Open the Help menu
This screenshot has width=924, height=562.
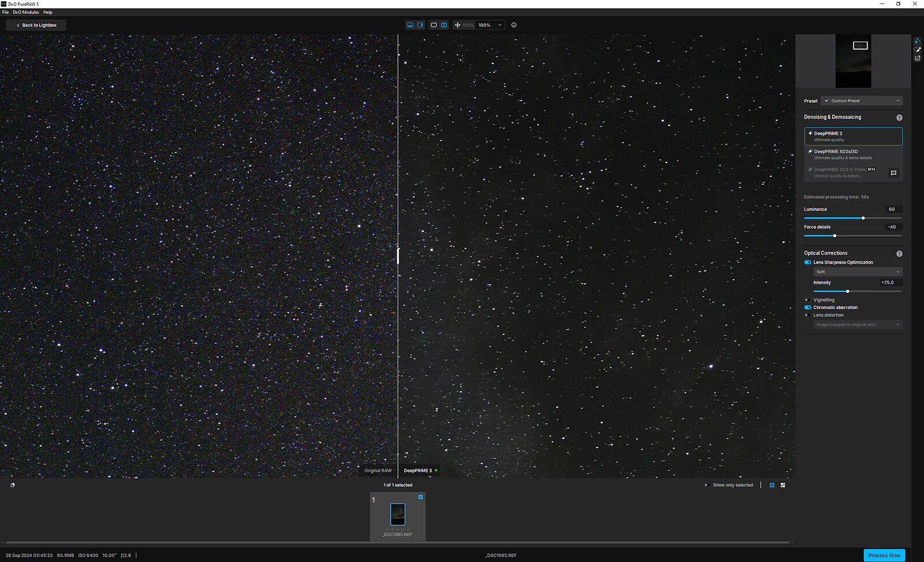(48, 12)
